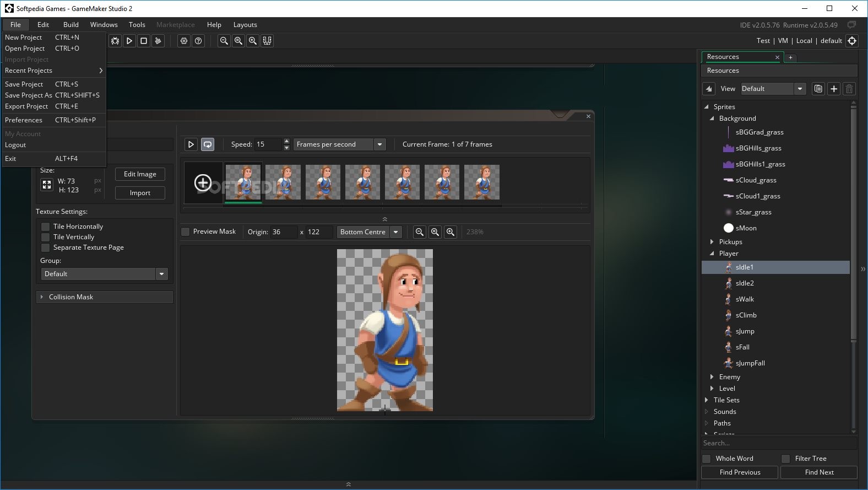Start the debugger with the bug icon

115,41
